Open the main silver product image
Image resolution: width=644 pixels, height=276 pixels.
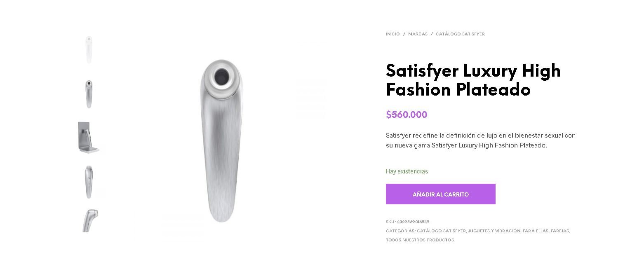221,140
